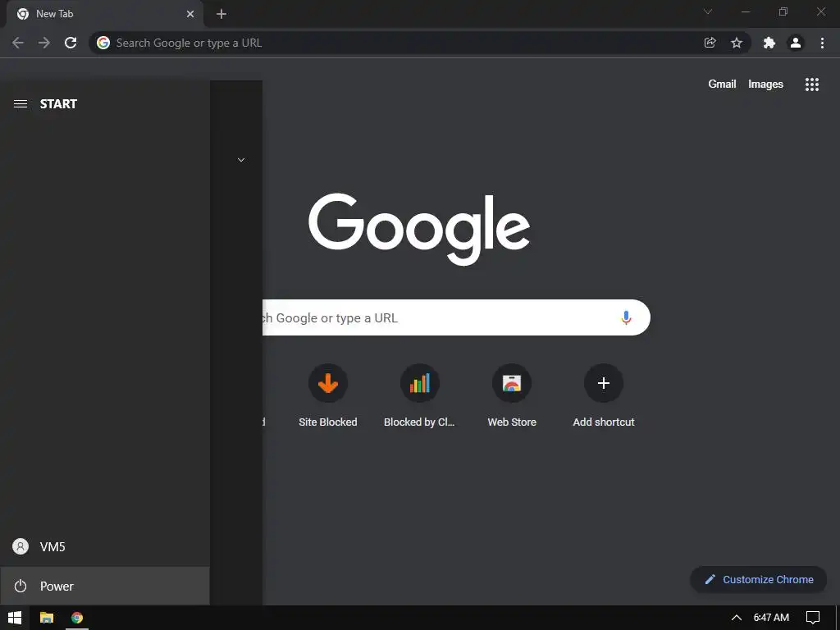840x630 pixels.
Task: Click the Google logo
Action: pos(419,229)
